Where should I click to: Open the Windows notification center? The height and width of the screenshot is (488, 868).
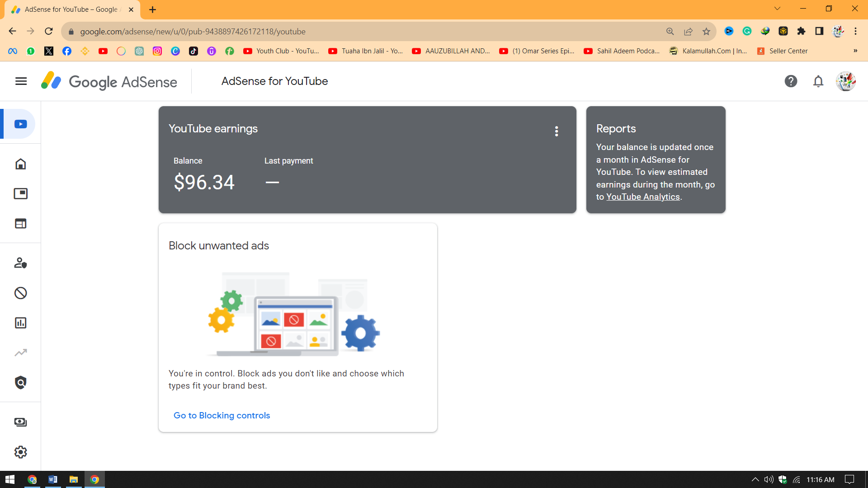pyautogui.click(x=849, y=479)
